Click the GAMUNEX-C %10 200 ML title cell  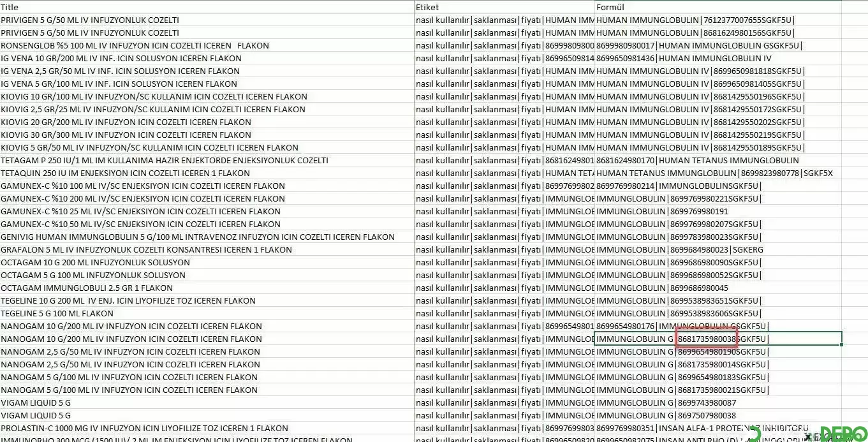[x=207, y=198]
